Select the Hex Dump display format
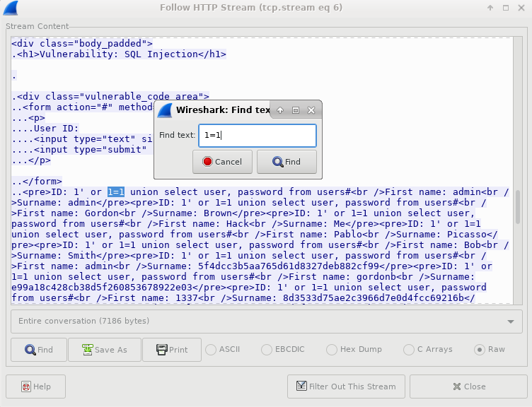The height and width of the screenshot is (407, 532). pyautogui.click(x=332, y=350)
